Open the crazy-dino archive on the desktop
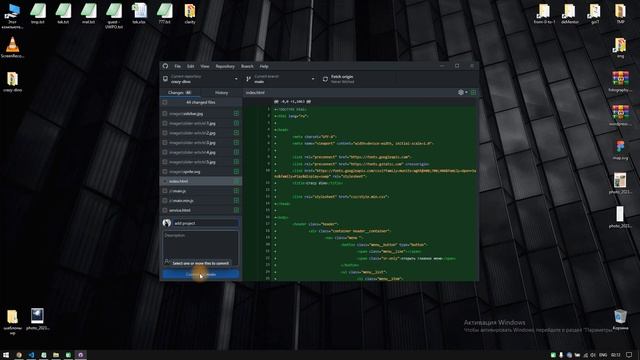Screen dimensions: 640x360 click(12, 81)
